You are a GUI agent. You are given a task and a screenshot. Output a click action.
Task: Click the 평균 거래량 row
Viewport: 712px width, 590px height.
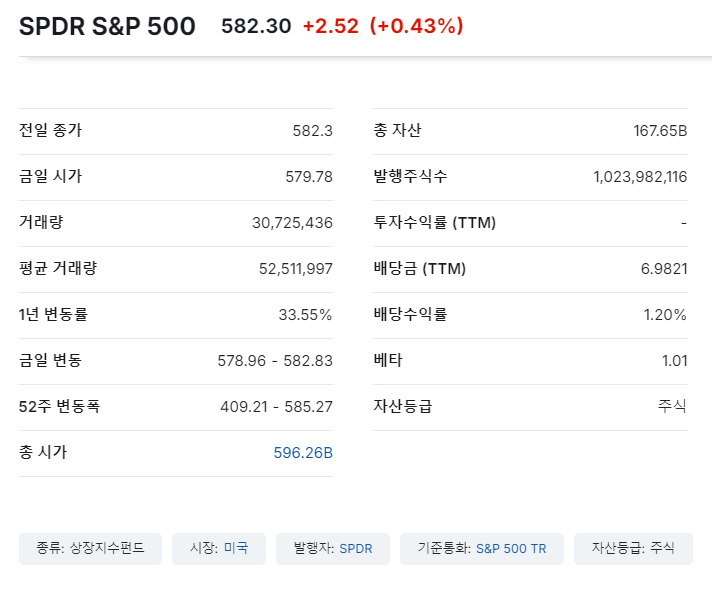pos(176,269)
